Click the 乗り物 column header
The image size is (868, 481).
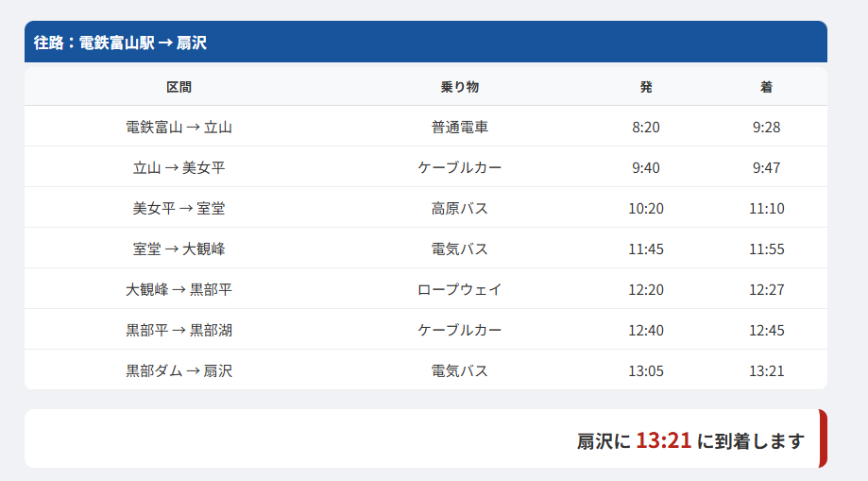460,87
